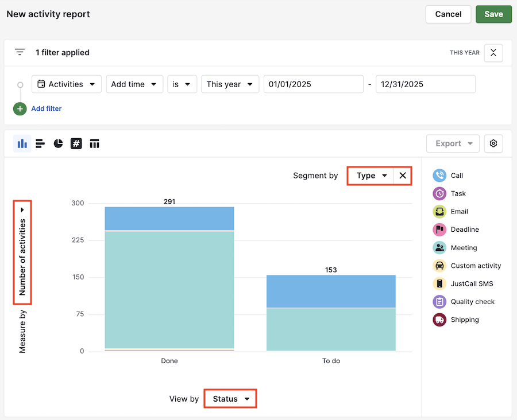Click the Add filter link
Screen dimensions: 517x420
[x=46, y=108]
